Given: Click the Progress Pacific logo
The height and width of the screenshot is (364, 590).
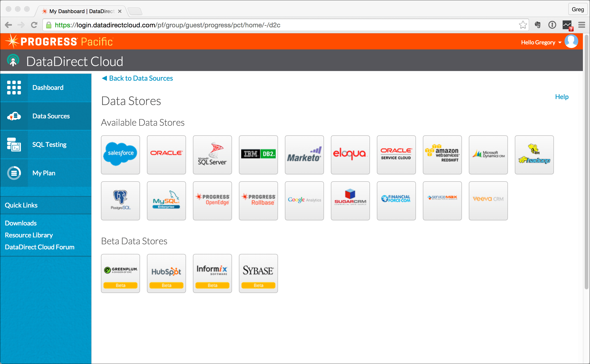Looking at the screenshot, I should 59,41.
